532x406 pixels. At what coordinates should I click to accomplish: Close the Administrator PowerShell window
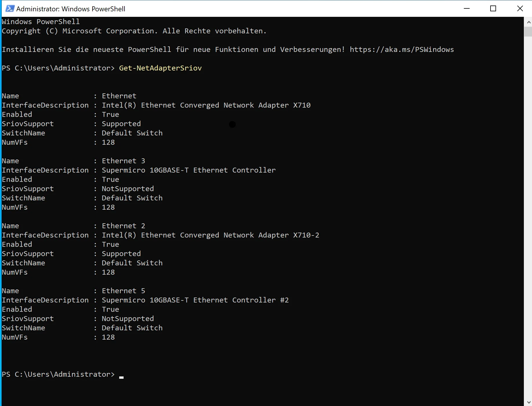pos(520,8)
